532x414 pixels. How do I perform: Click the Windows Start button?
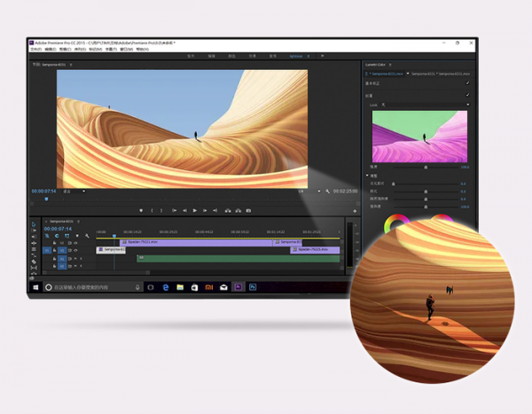point(35,287)
